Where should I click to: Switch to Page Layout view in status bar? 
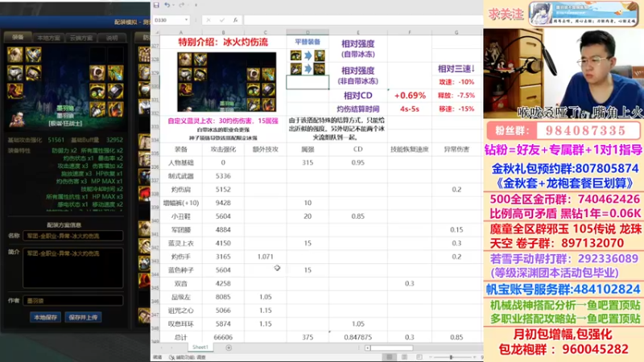pyautogui.click(x=404, y=357)
